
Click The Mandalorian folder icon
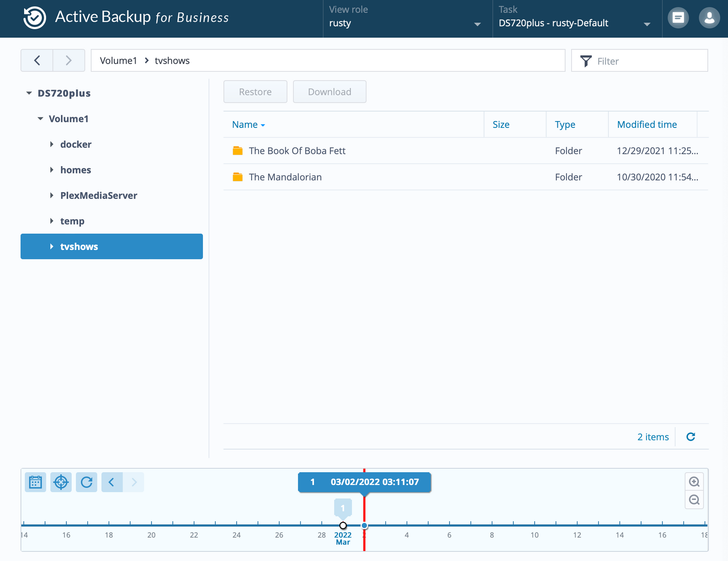coord(238,177)
